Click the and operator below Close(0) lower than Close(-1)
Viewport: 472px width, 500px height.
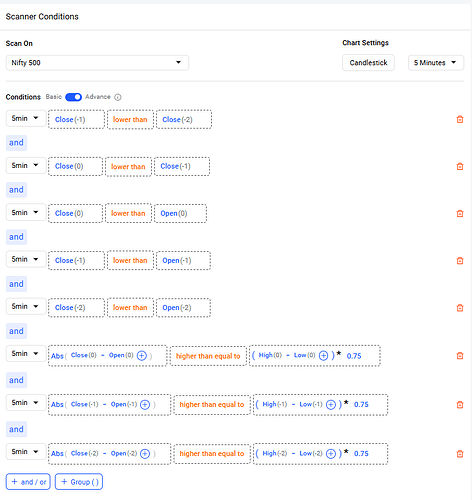click(x=16, y=190)
